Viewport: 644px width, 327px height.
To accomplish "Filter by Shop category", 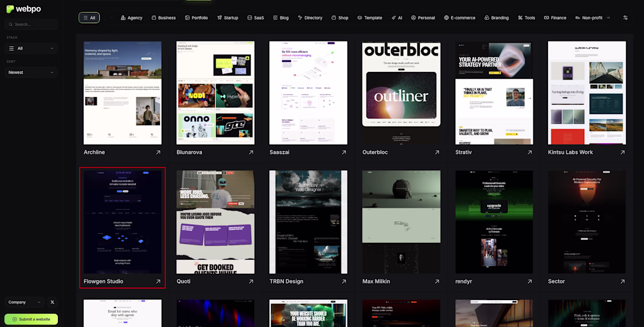I will coord(340,18).
